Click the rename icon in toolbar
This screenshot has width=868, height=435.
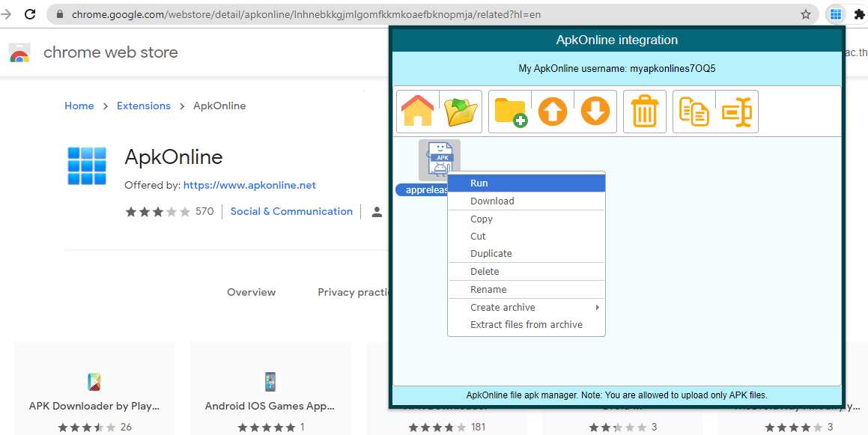coord(737,112)
